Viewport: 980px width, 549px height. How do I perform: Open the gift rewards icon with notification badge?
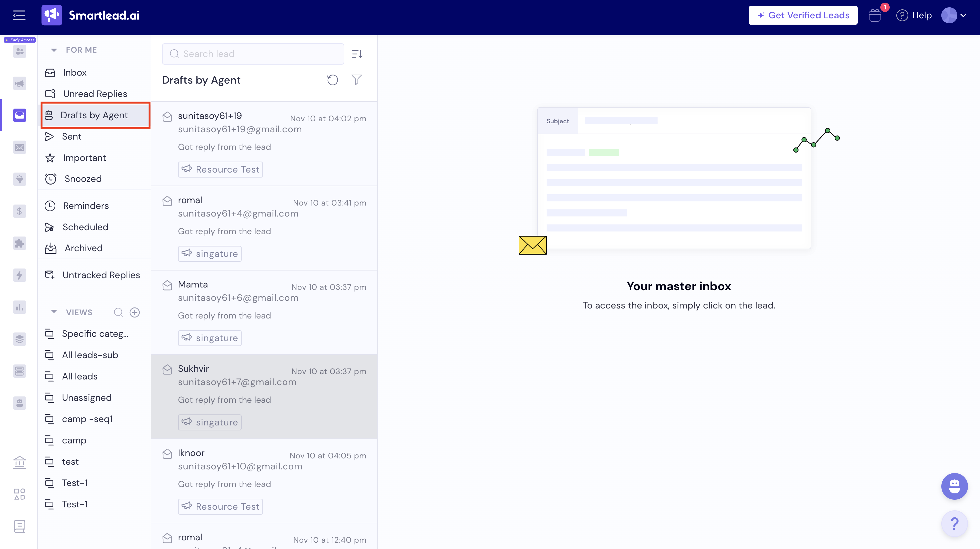pos(875,15)
